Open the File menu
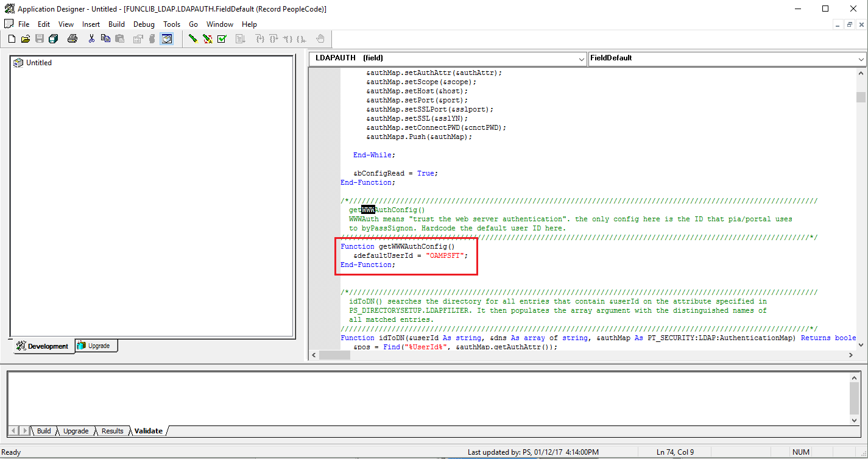 coord(24,24)
